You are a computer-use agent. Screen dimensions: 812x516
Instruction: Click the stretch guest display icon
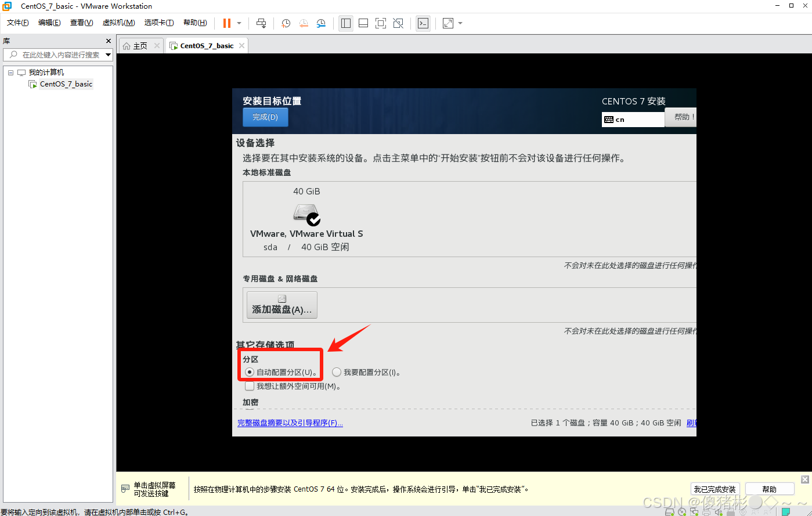point(448,23)
